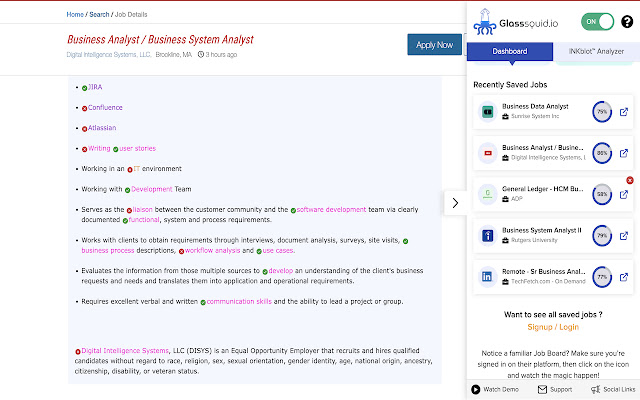
Task: Open General Ledger - HCM job external link
Action: [624, 195]
